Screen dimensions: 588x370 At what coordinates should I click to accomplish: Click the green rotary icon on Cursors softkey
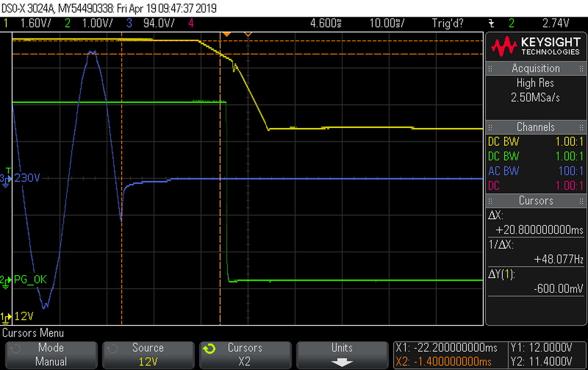click(209, 349)
